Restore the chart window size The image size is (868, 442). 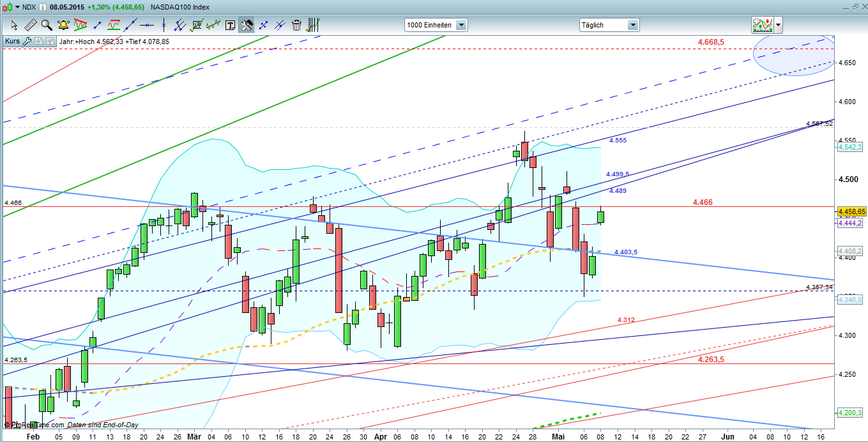pos(855,6)
